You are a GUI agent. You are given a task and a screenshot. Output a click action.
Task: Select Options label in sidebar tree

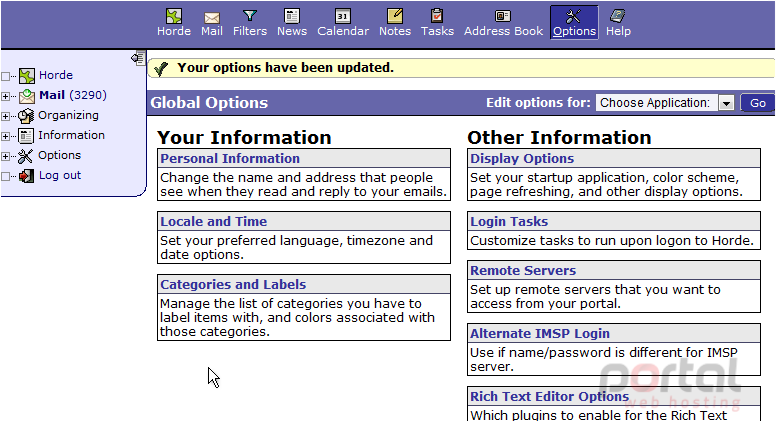59,155
